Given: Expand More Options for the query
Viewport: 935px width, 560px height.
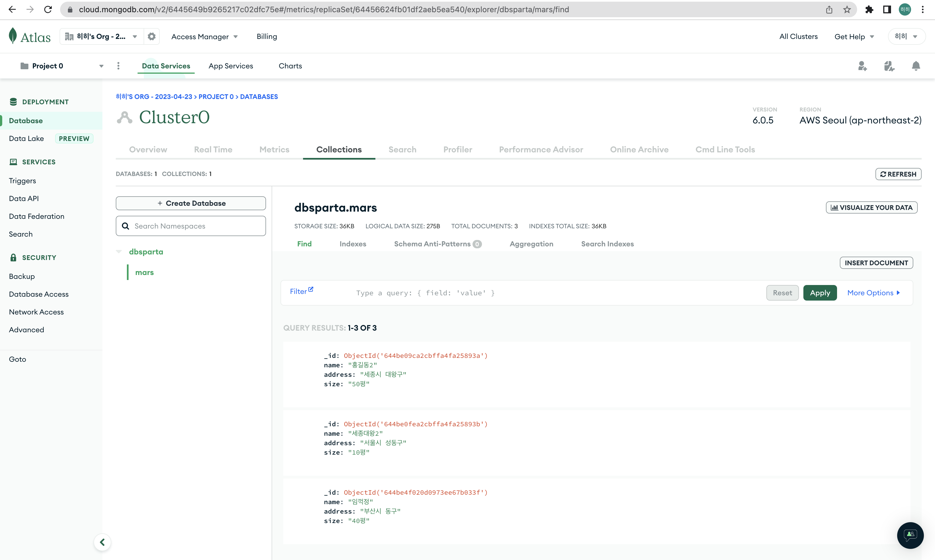Looking at the screenshot, I should click(874, 293).
